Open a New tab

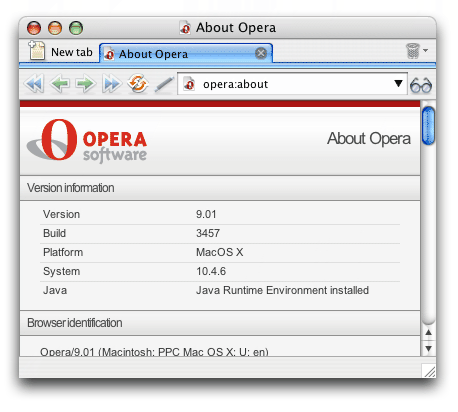[x=61, y=52]
